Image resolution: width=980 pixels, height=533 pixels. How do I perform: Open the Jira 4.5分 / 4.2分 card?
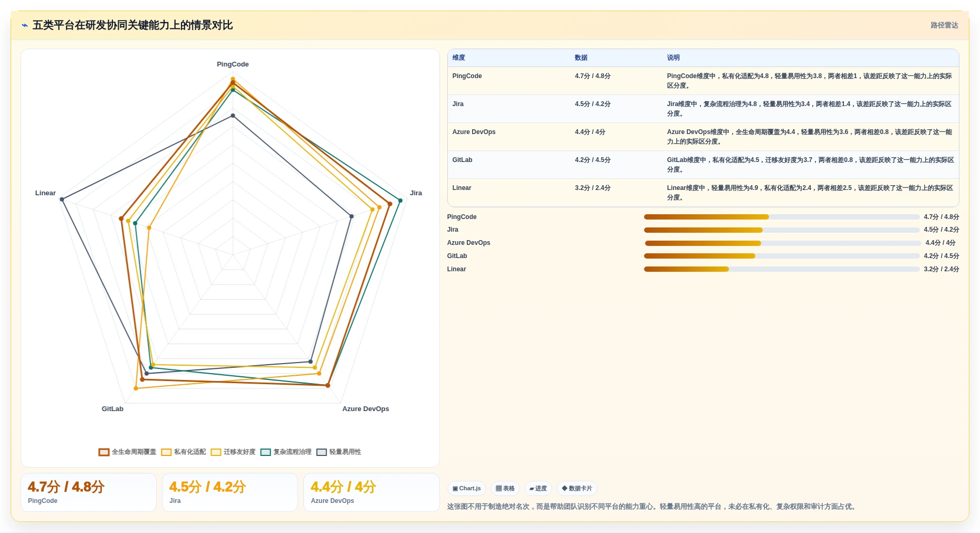pyautogui.click(x=230, y=492)
